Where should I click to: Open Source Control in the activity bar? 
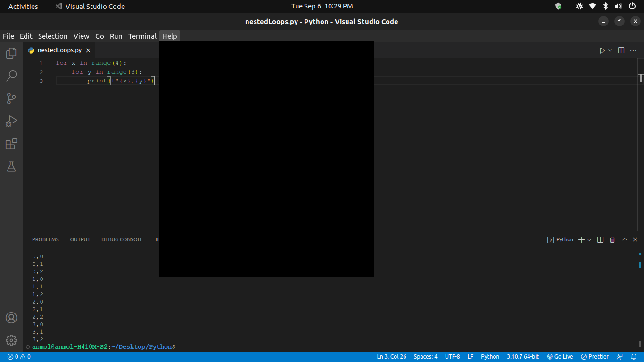point(10,98)
